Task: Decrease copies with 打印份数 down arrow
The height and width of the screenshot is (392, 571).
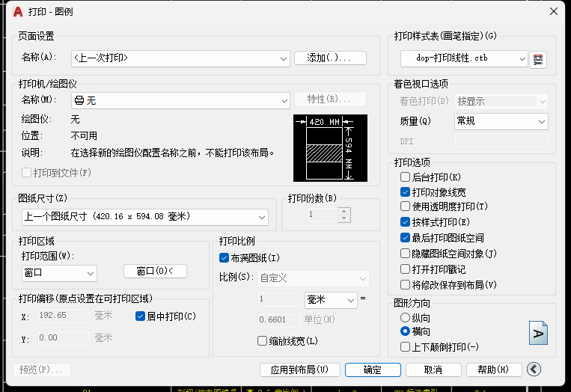Action: tap(343, 218)
